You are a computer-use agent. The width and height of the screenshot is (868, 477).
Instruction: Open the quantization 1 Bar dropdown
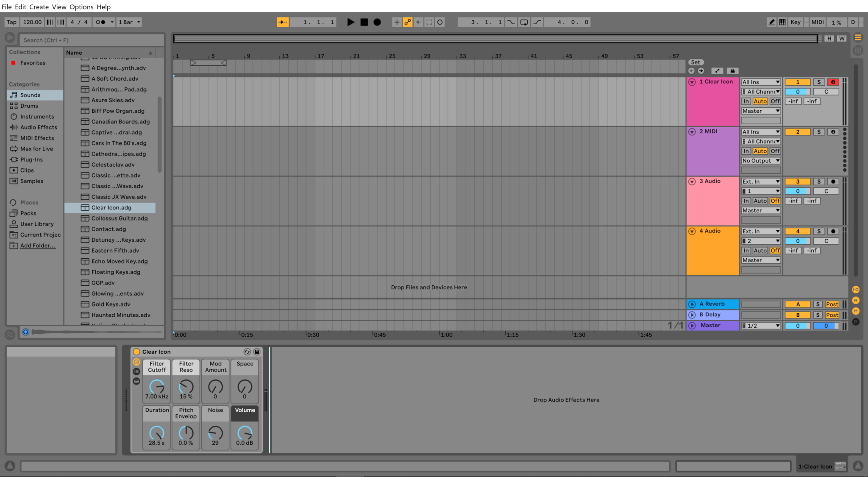pyautogui.click(x=129, y=22)
